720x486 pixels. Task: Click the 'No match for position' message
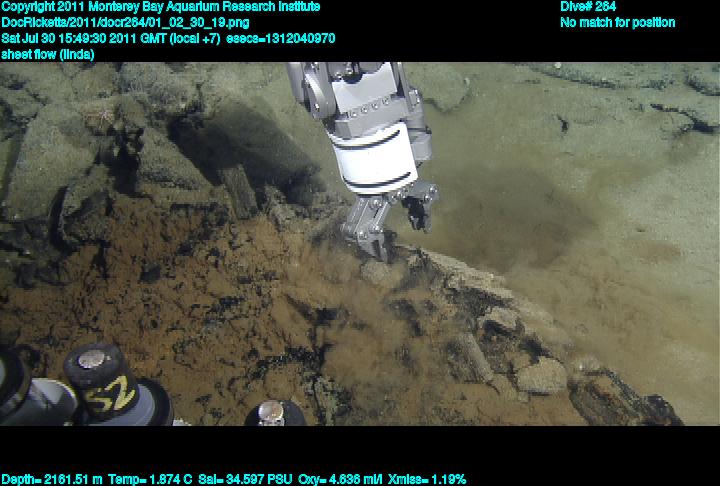(617, 22)
